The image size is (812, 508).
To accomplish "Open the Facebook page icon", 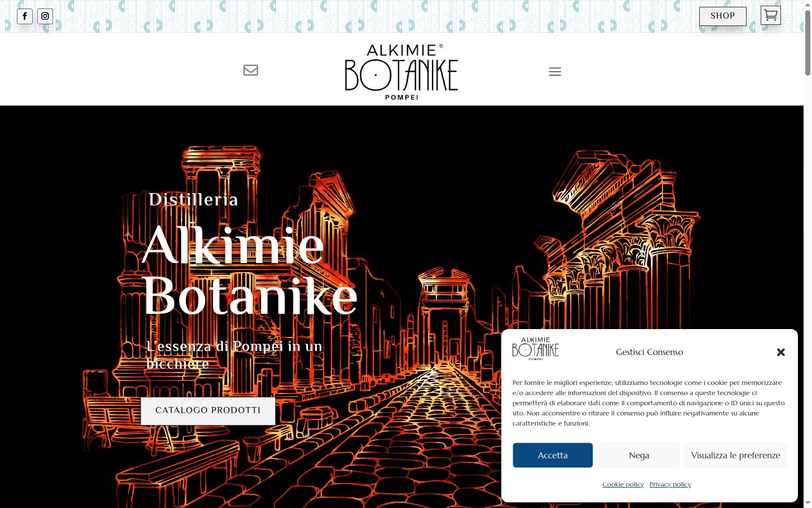I will (x=25, y=16).
